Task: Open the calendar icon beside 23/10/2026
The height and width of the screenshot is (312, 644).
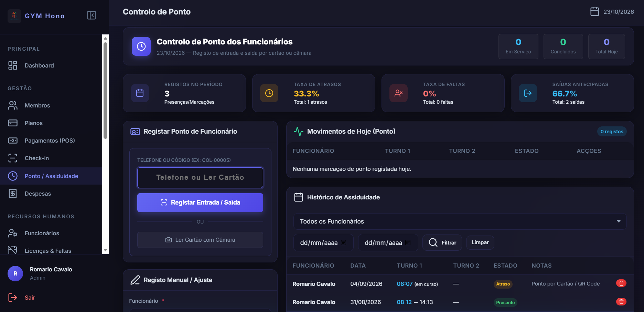Action: pos(595,12)
